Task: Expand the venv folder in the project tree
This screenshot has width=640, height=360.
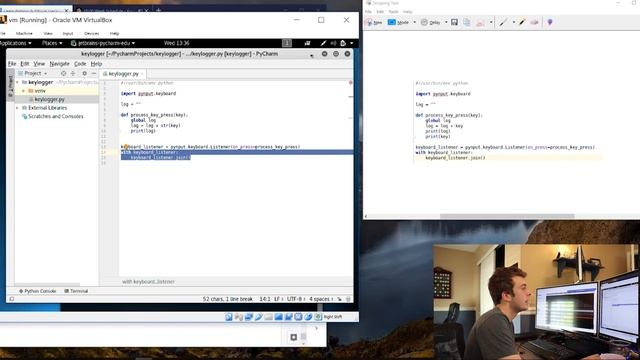Action: click(24, 91)
